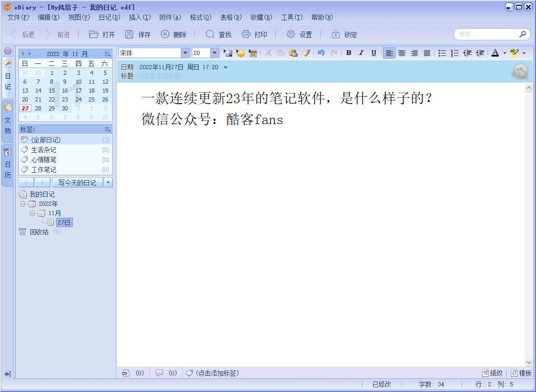The image size is (536, 392).
Task: Open the 日记(D) menu
Action: pyautogui.click(x=110, y=17)
